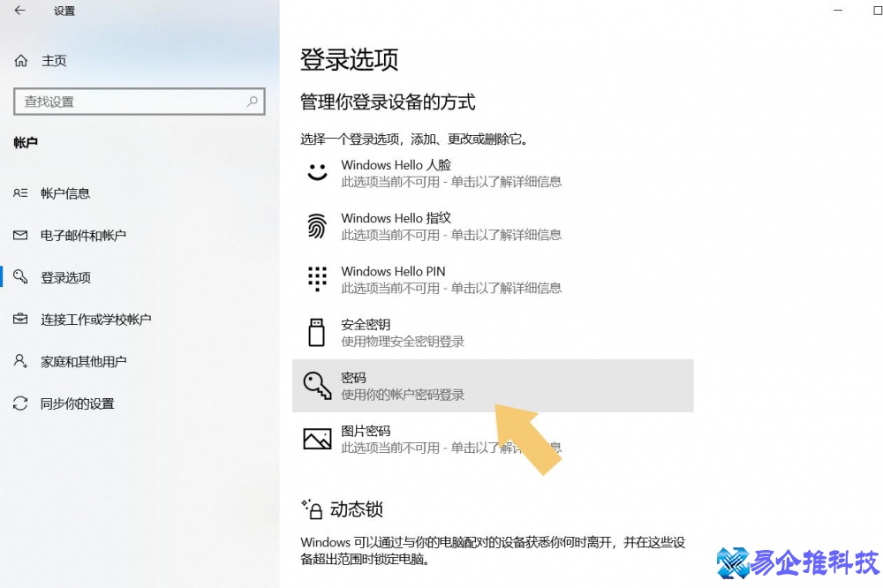Open 主页 settings home page
The width and height of the screenshot is (883, 588).
click(51, 60)
